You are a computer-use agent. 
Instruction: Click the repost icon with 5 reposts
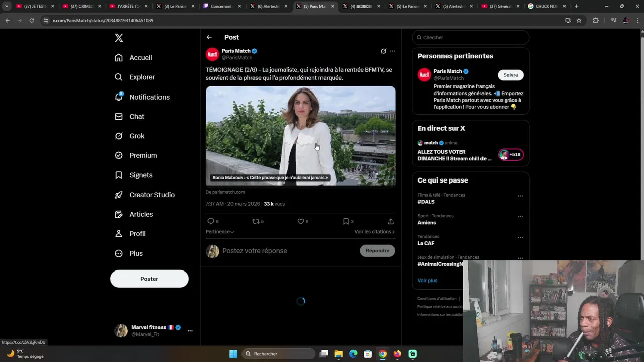click(x=258, y=221)
